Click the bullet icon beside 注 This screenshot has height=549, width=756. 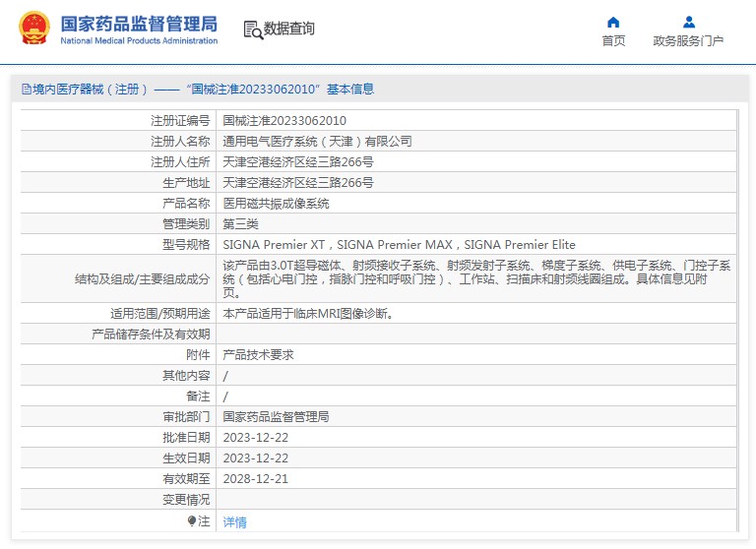pos(192,521)
